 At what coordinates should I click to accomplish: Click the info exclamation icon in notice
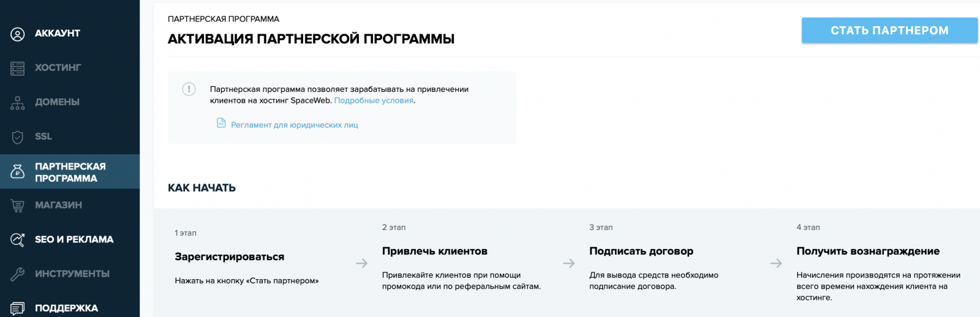click(189, 89)
